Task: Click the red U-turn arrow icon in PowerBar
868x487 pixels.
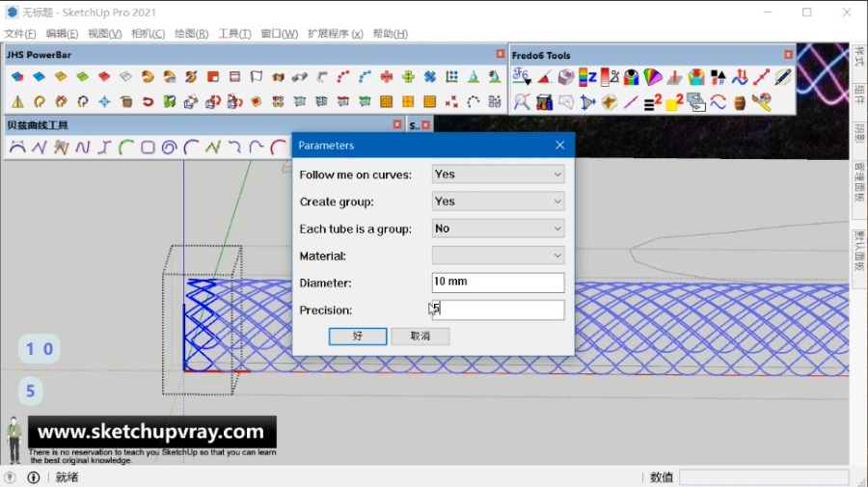Action: pyautogui.click(x=148, y=101)
